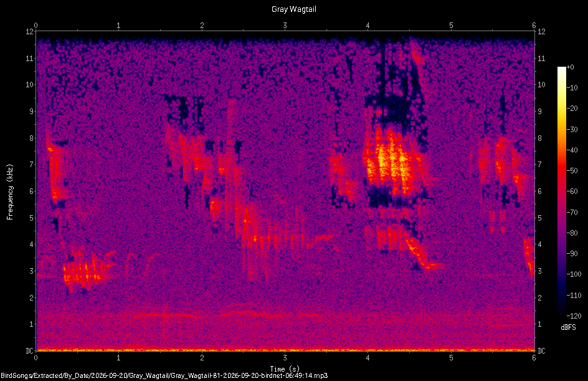The width and height of the screenshot is (588, 381).
Task: Click the "-30" color scale label
Action: pyautogui.click(x=572, y=130)
